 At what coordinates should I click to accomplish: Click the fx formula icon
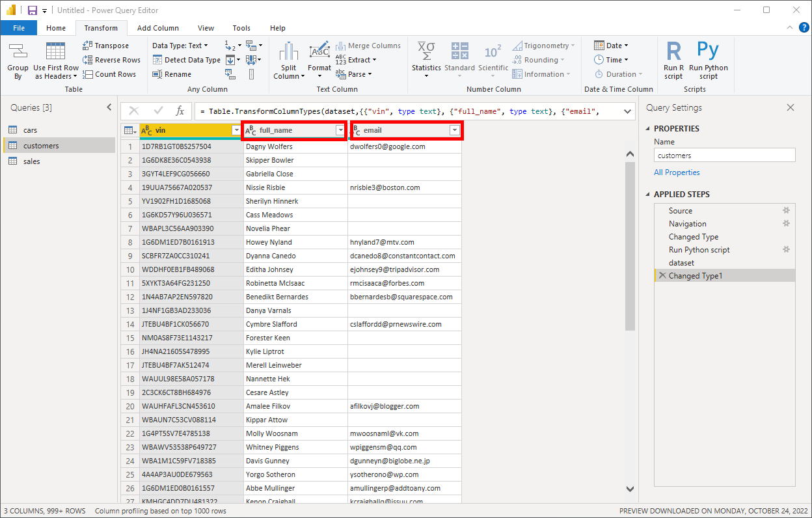pyautogui.click(x=180, y=111)
